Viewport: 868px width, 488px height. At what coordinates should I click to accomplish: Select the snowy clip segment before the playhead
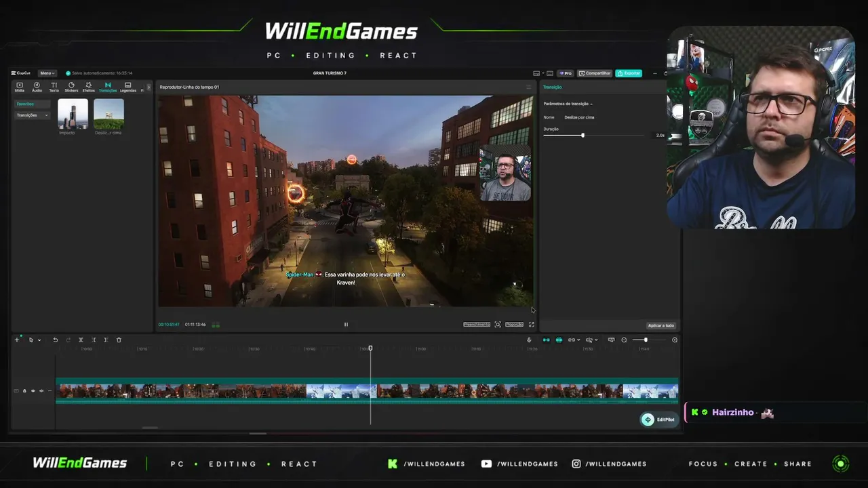(341, 391)
